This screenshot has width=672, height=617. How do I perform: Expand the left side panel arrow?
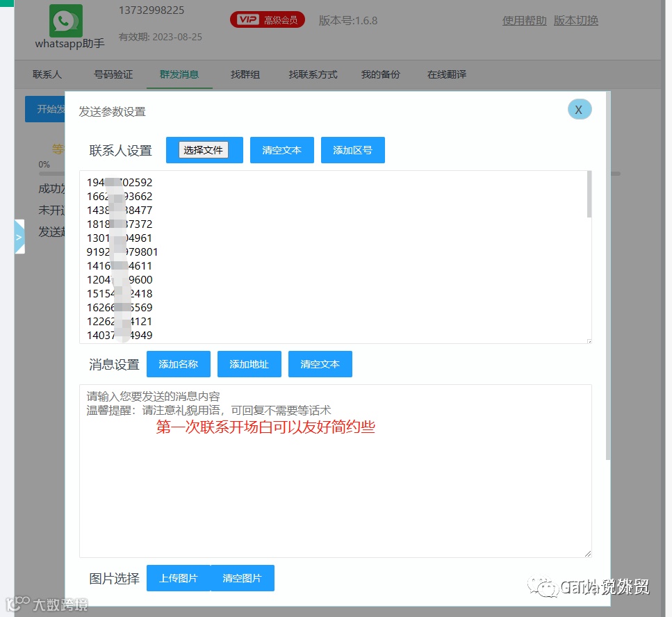point(19,236)
